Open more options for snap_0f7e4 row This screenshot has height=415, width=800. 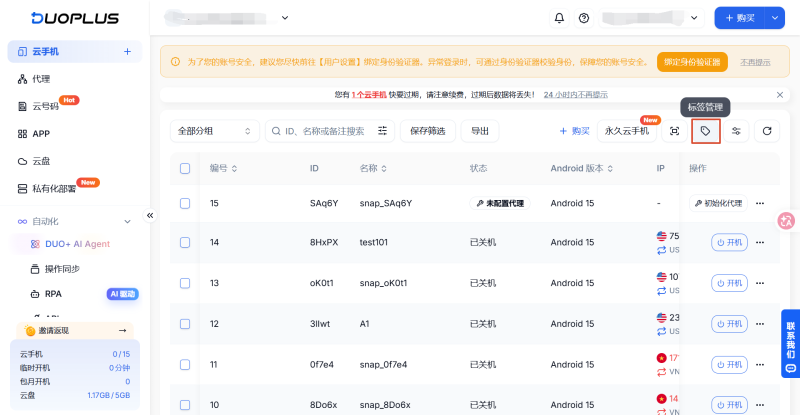[760, 365]
